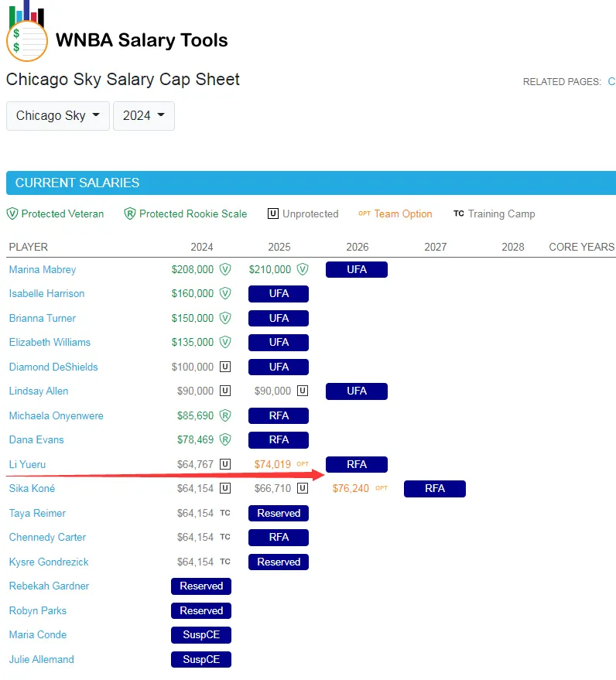616x680 pixels.
Task: Click Elizabeth Williams' protected veteran shield icon
Action: tap(224, 342)
